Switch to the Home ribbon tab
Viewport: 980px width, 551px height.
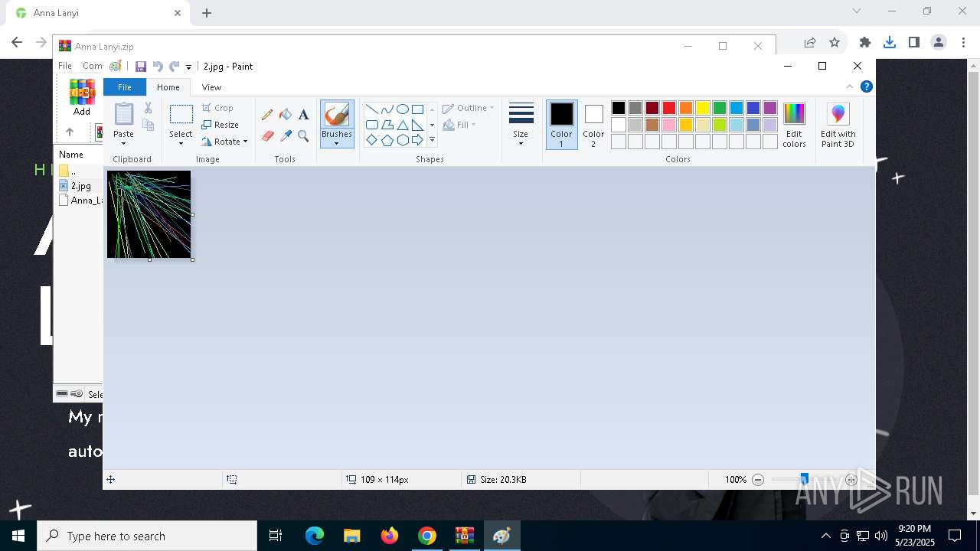coord(168,87)
